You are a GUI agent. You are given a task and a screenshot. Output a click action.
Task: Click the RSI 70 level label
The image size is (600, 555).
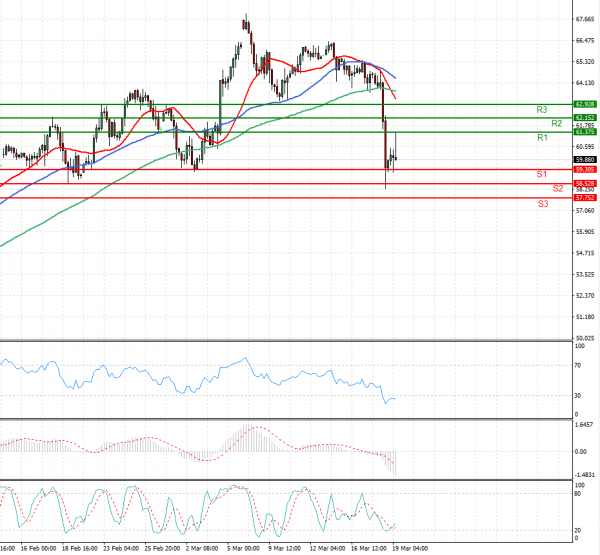point(578,366)
